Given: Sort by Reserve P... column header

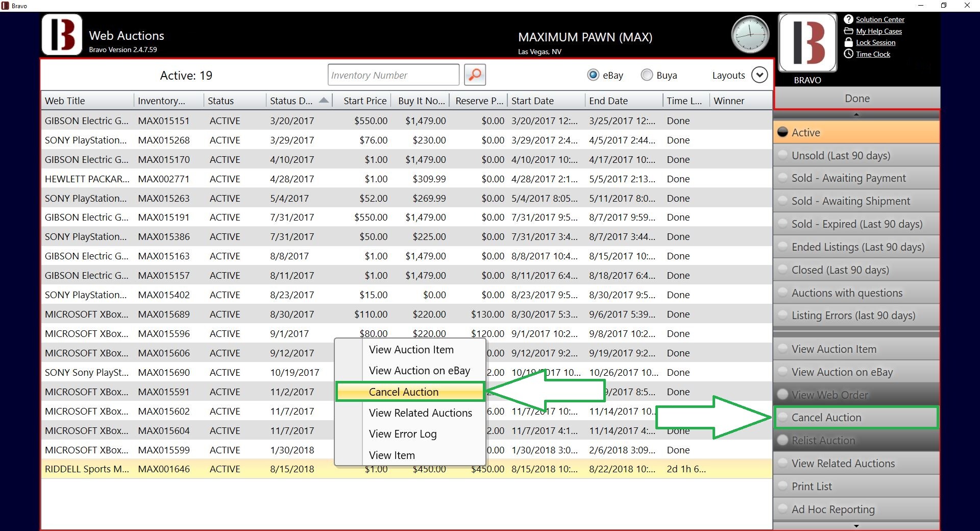Looking at the screenshot, I should point(479,101).
